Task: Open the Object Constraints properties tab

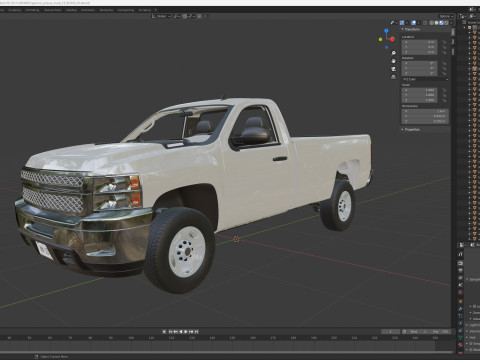Action: point(460,330)
